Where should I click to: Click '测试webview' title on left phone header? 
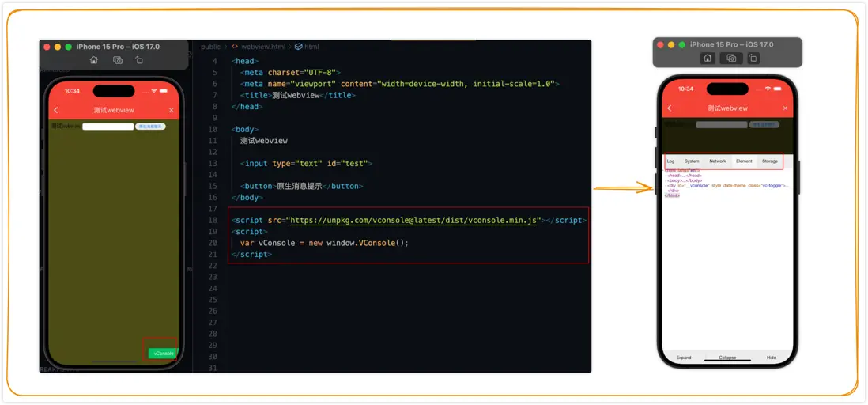[x=114, y=110]
